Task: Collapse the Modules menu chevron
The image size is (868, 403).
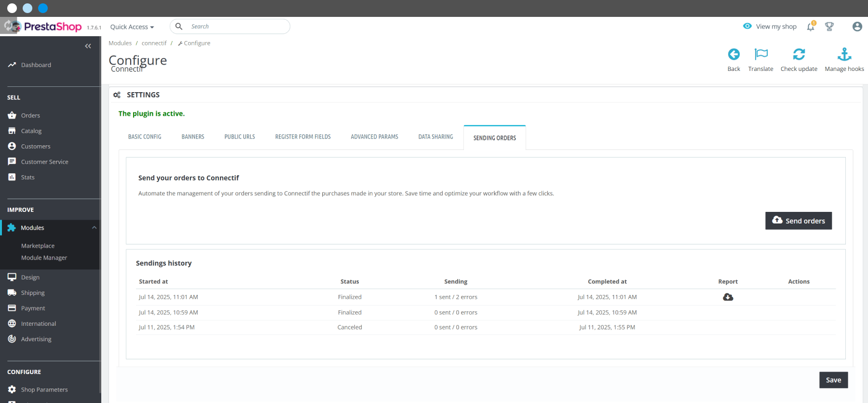Action: click(x=95, y=228)
